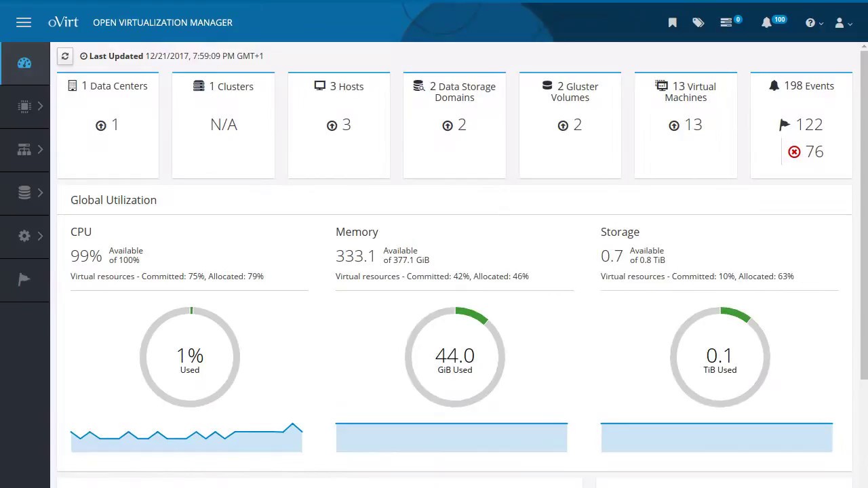Viewport: 868px width, 488px height.
Task: Show the 76 error events
Action: tap(806, 152)
